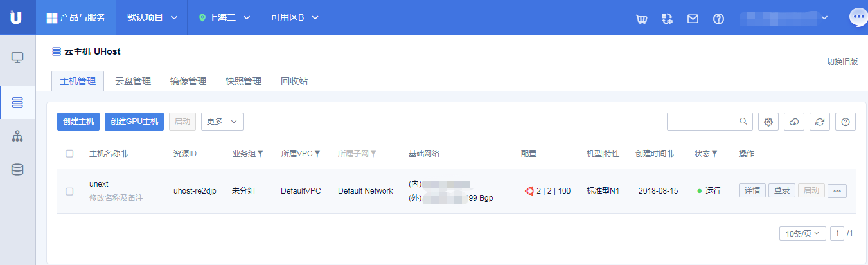Switch to 快照管理 tab
The height and width of the screenshot is (265, 868).
point(244,81)
